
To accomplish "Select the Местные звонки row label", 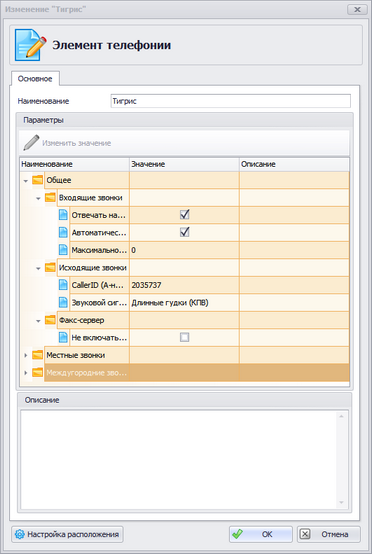I will [76, 355].
